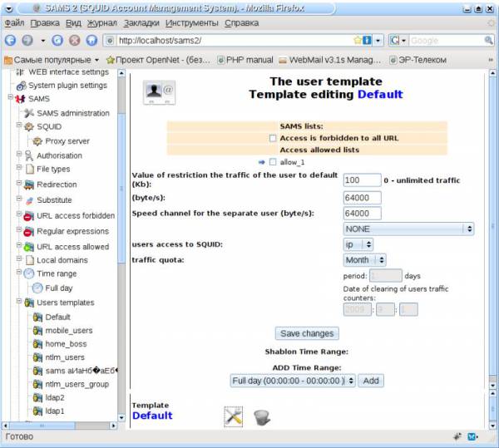499x448 pixels.
Task: Open SAMS administration wrench icon
Action: pos(29,113)
